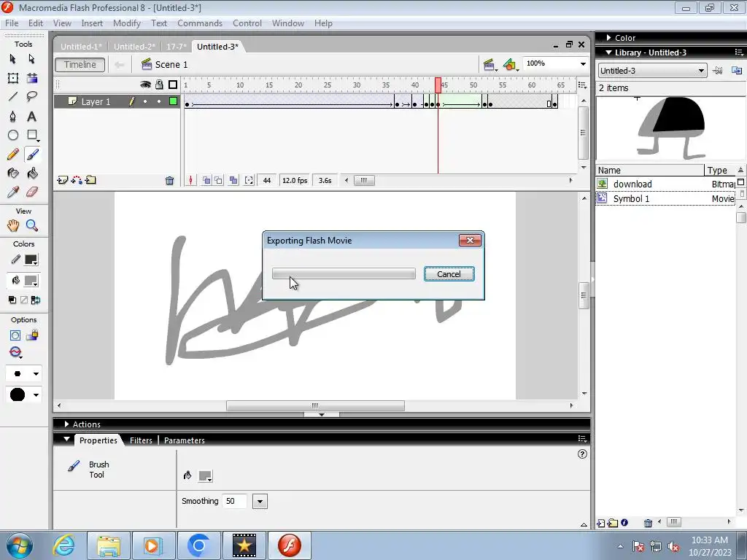Pick the Eraser tool
Image resolution: width=747 pixels, height=560 pixels.
(32, 192)
